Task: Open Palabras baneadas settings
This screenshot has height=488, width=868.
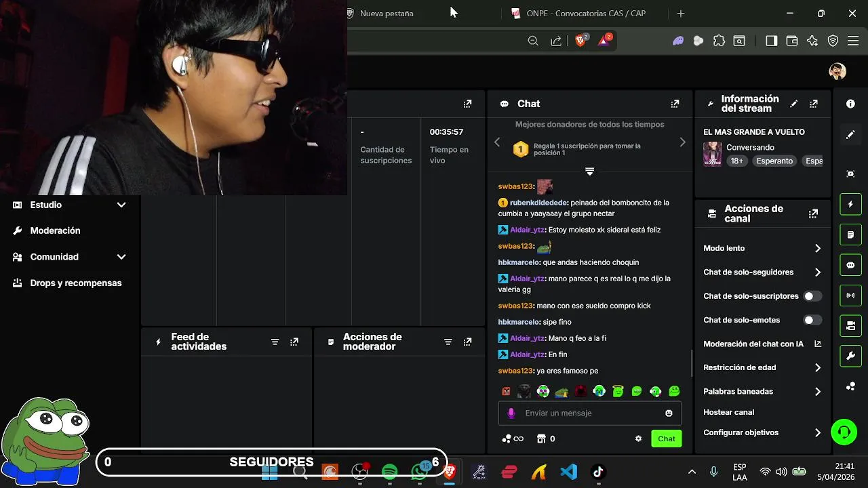Action: pyautogui.click(x=762, y=391)
